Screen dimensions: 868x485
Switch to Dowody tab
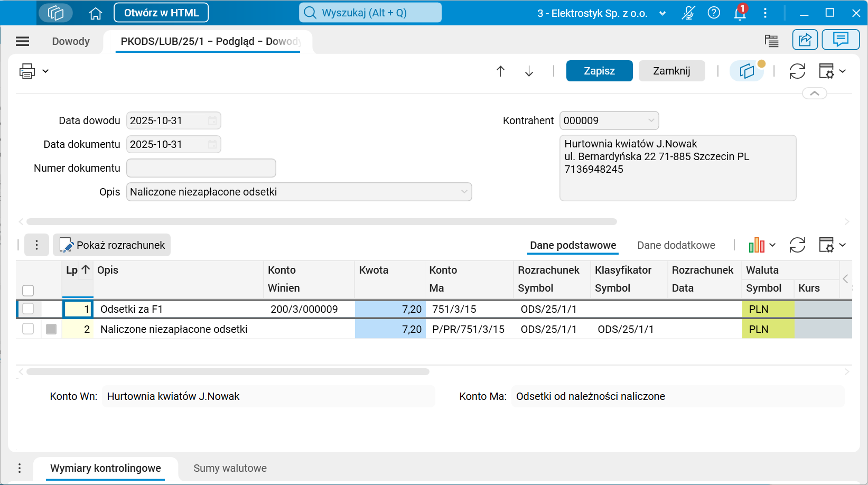coord(71,41)
